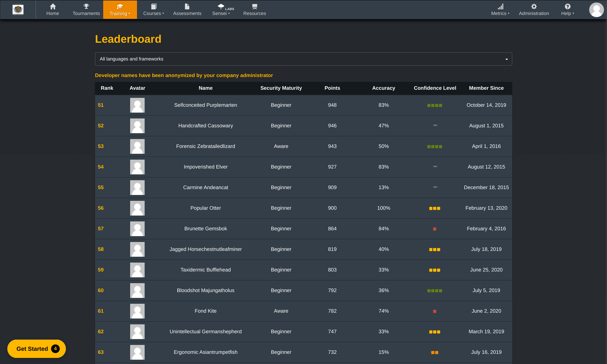
Task: Open Resources presentation board icon
Action: coord(254,7)
